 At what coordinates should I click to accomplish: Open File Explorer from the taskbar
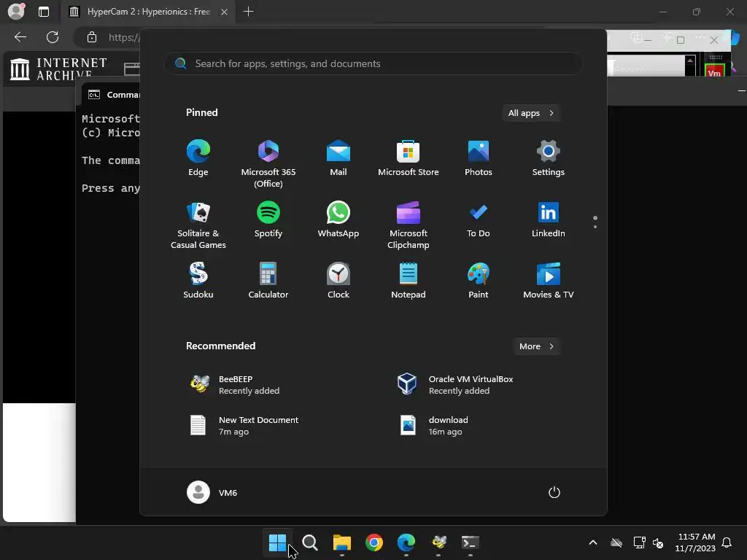tap(342, 542)
